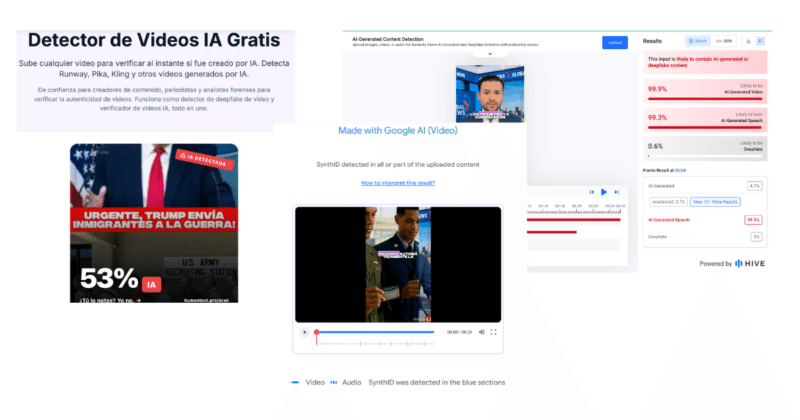Click the layout icon beside the download icon

coord(760,41)
